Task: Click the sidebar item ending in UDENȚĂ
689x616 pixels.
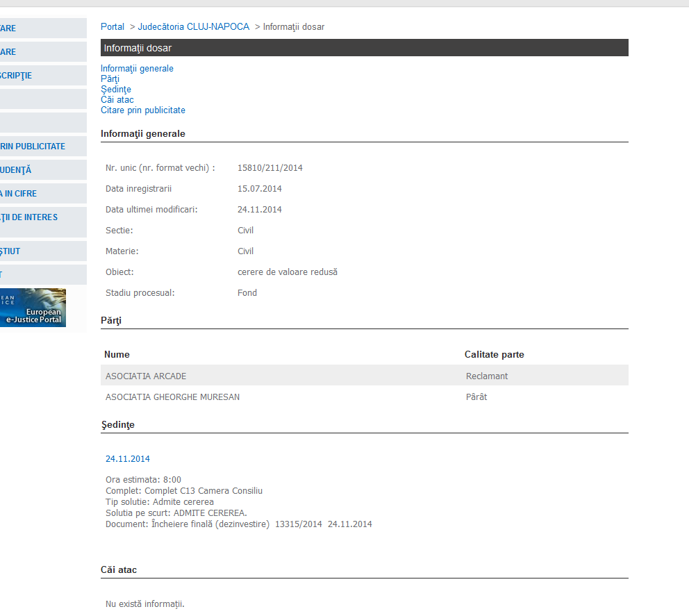Action: [x=17, y=170]
